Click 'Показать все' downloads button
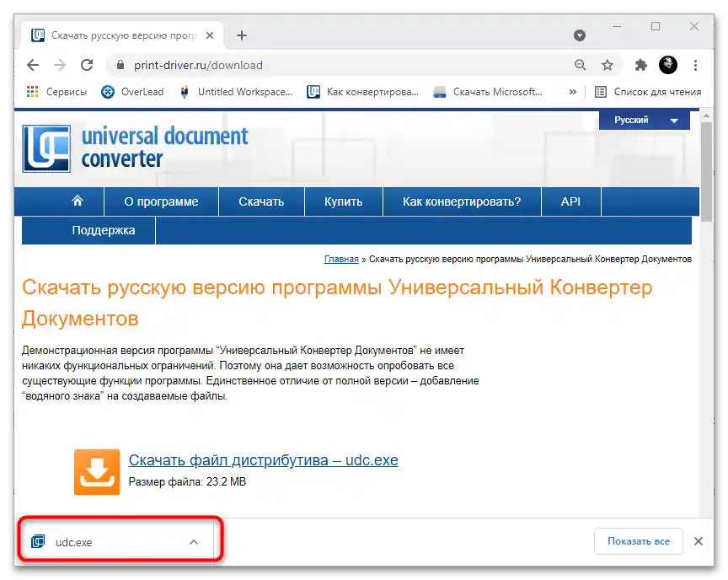This screenshot has width=728, height=580. click(x=639, y=541)
